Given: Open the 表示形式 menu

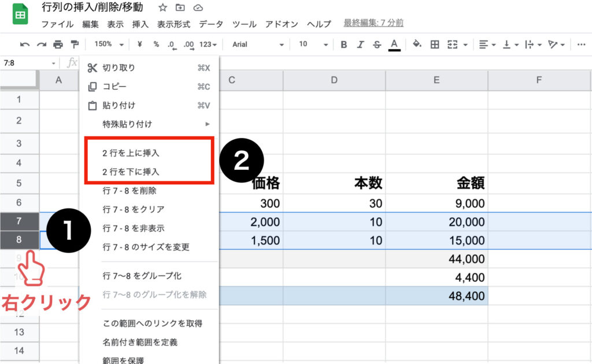Looking at the screenshot, I should coord(173,24).
